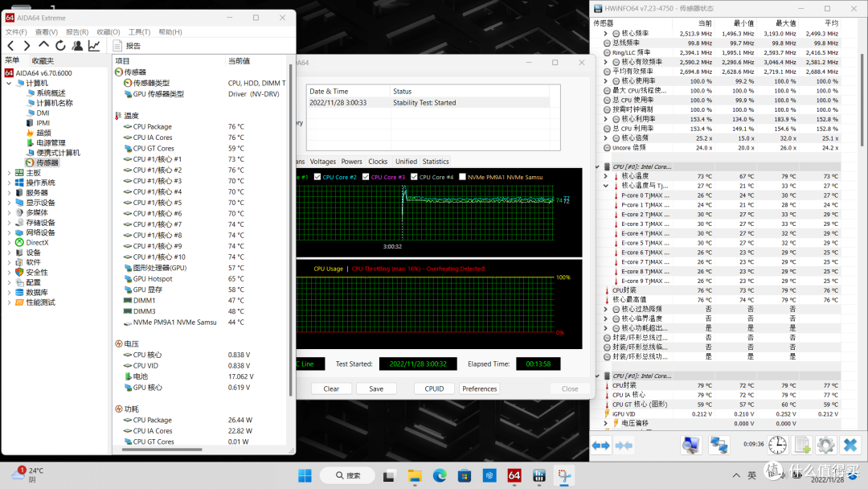Toggle CPU Core #4 graph checkbox
868x489 pixels.
[414, 177]
